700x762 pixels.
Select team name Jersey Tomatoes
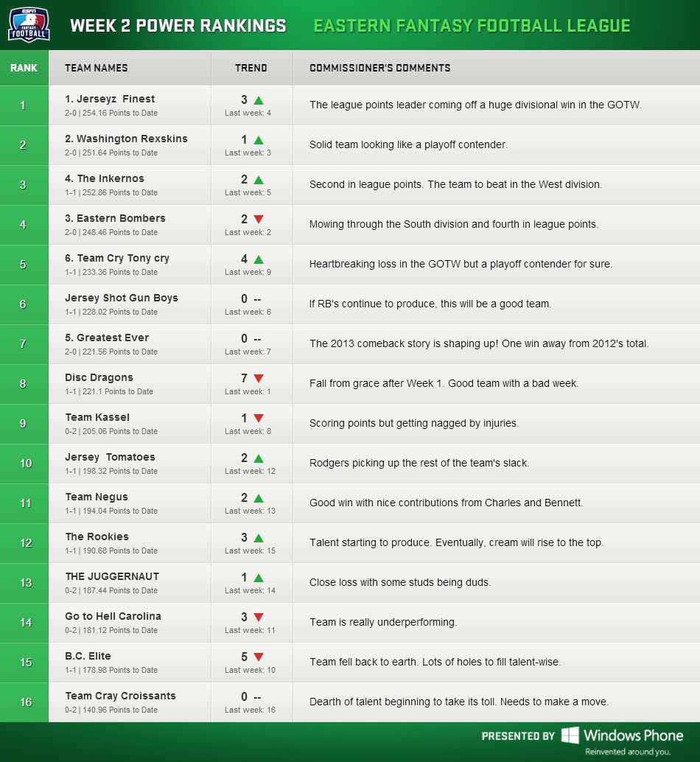111,458
